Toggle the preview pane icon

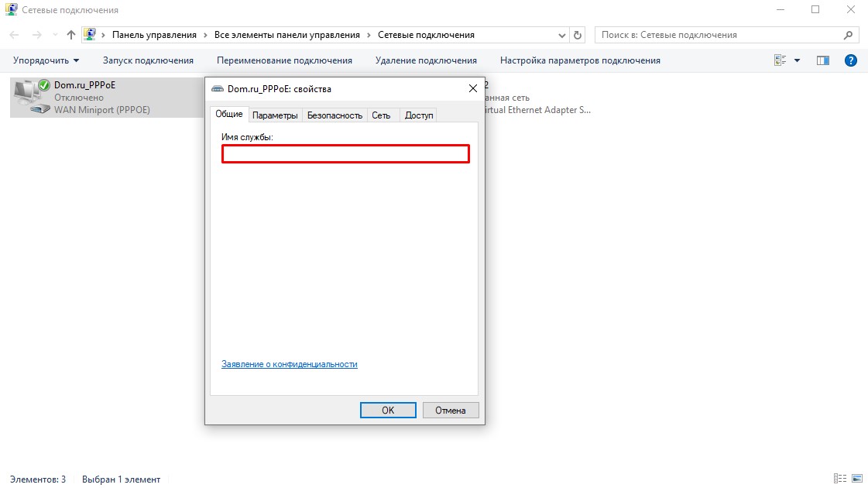(x=822, y=60)
